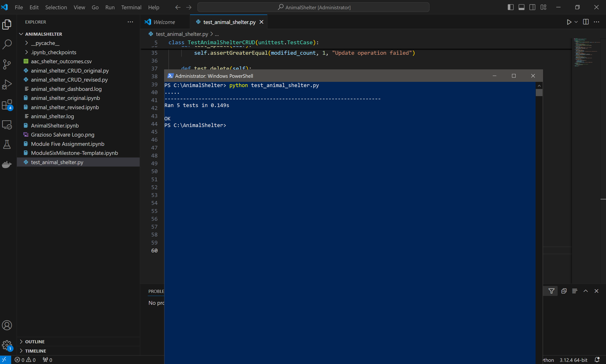Click breadcrumb test_animal_shelter.py
Screen dimensions: 606x364
[182, 34]
